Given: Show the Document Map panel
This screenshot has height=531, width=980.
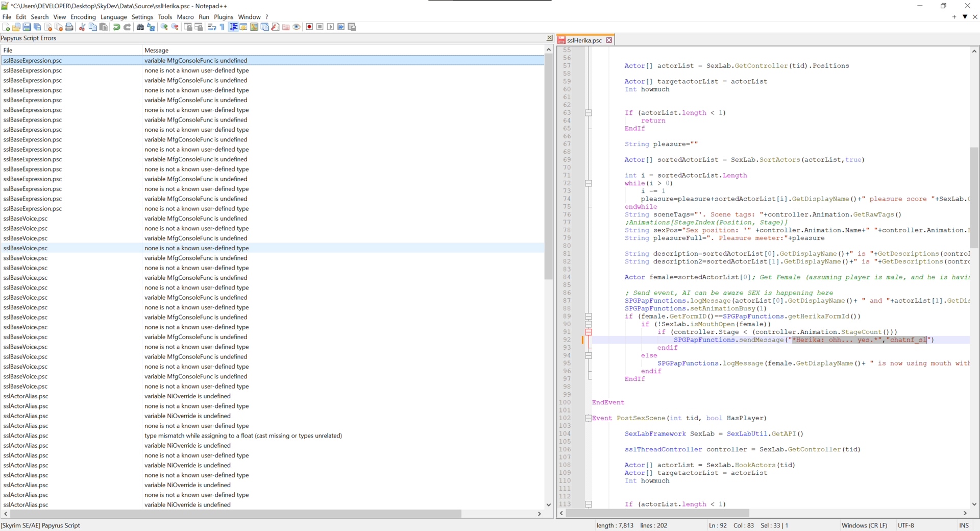Looking at the screenshot, I should 254,27.
